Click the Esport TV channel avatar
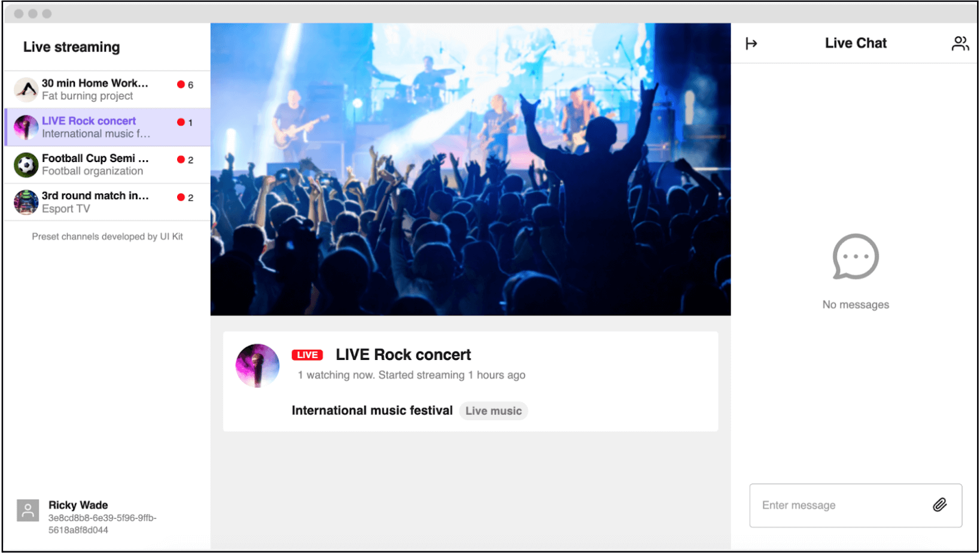Viewport: 980px width, 553px height. pos(26,202)
